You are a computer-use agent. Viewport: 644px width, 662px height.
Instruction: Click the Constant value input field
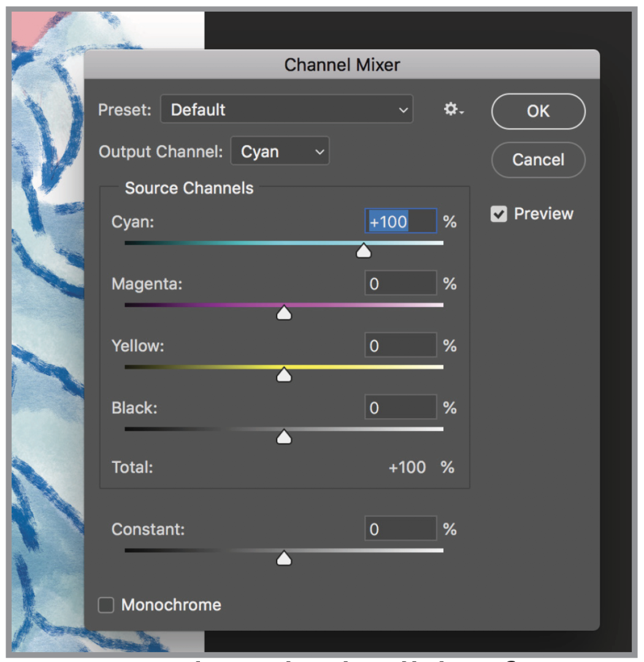(401, 529)
